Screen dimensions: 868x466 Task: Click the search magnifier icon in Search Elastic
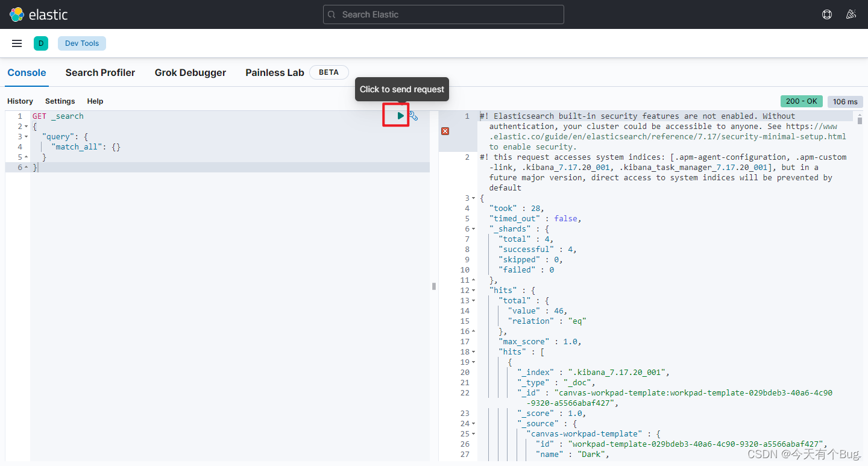pyautogui.click(x=331, y=14)
